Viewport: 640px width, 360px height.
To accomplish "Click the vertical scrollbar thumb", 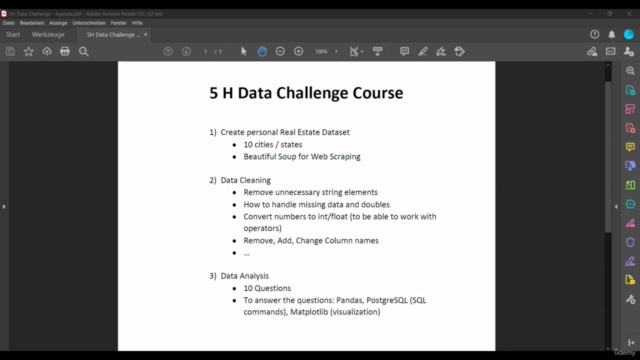I will (608, 157).
